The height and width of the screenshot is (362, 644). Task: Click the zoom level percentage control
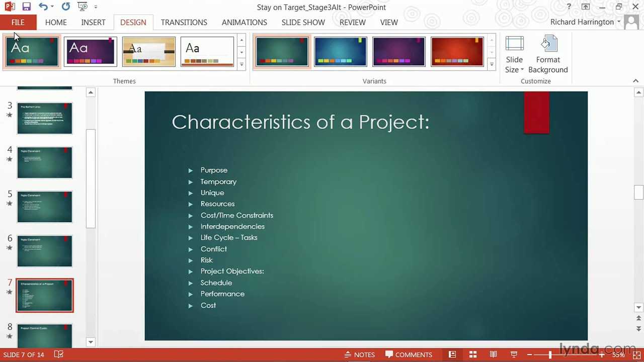pyautogui.click(x=618, y=354)
